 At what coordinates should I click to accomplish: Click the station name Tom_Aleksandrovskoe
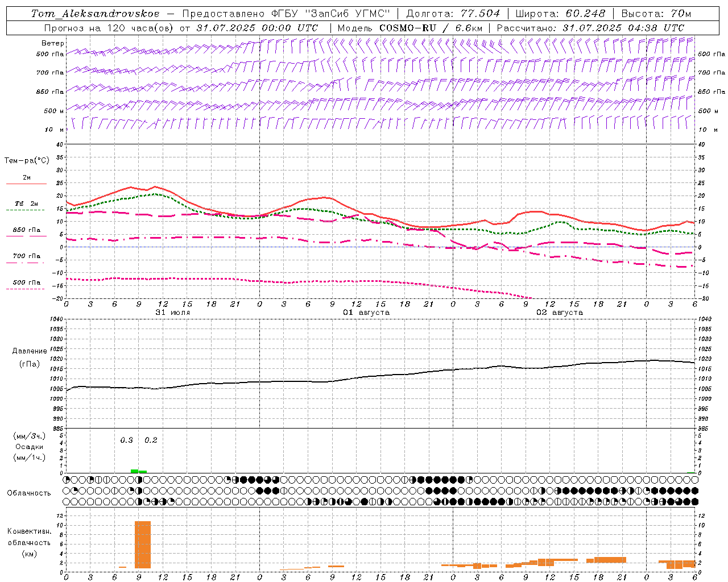95,14
